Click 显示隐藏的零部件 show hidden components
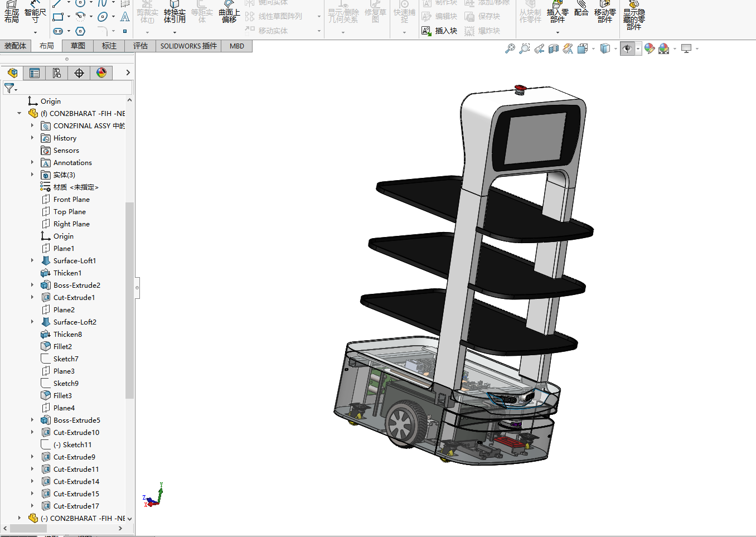756x537 pixels. click(x=634, y=16)
